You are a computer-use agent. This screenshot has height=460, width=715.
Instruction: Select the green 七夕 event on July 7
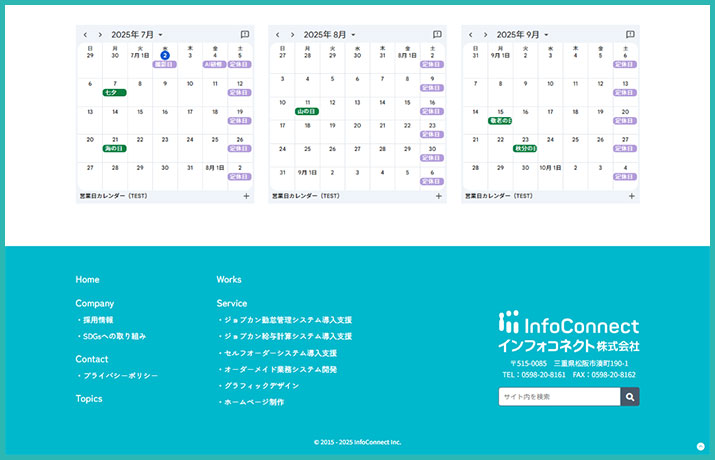point(112,92)
